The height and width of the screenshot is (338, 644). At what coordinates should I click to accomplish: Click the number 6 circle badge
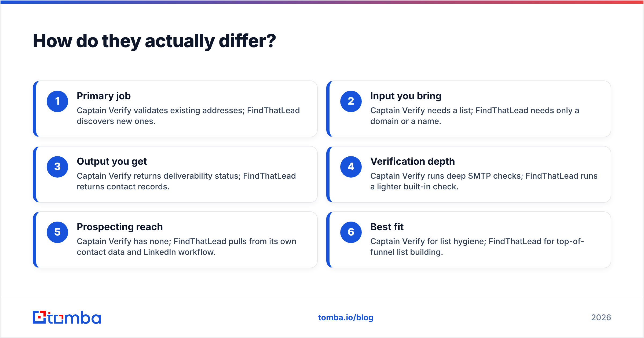[351, 232]
